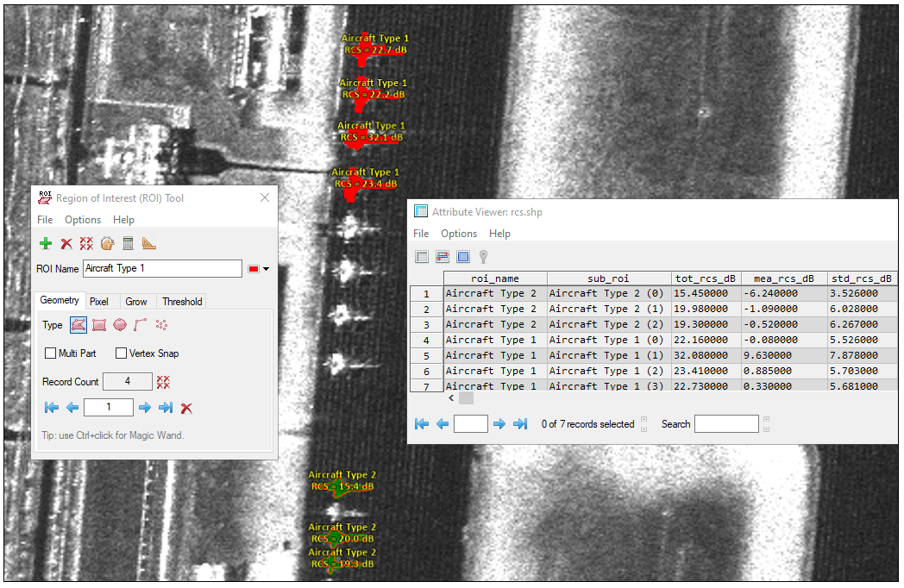The height and width of the screenshot is (588, 904).
Task: Go to next record in ROI Tool
Action: (145, 408)
